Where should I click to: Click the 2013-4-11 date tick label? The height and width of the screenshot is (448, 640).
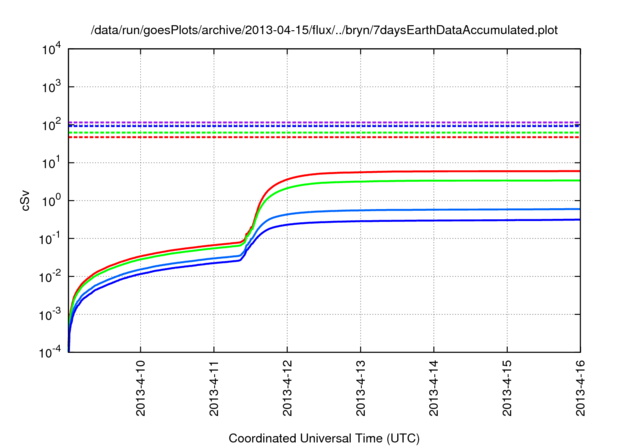tap(214, 388)
